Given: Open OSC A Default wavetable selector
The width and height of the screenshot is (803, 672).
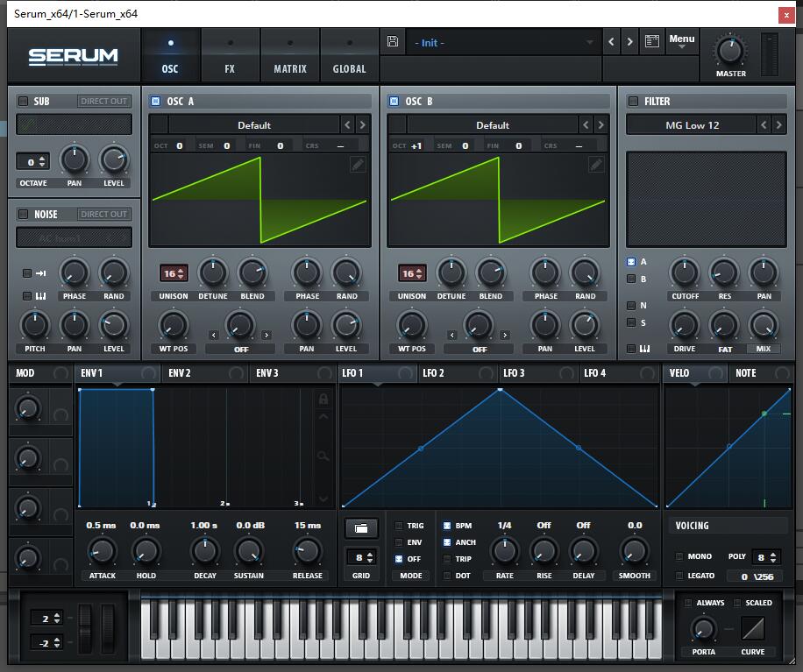Looking at the screenshot, I should click(254, 125).
